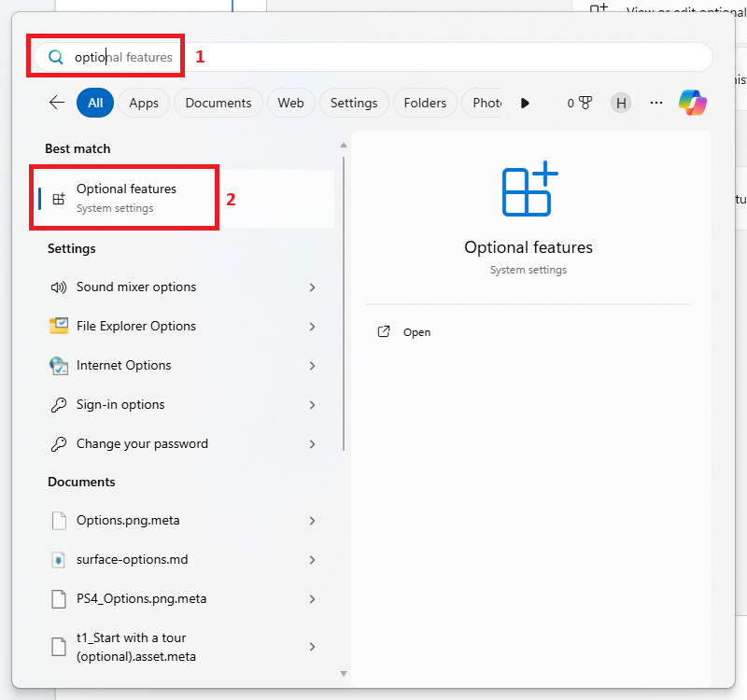Screen dimensions: 747x700
Task: Switch to the Settings filter tab
Action: [354, 103]
